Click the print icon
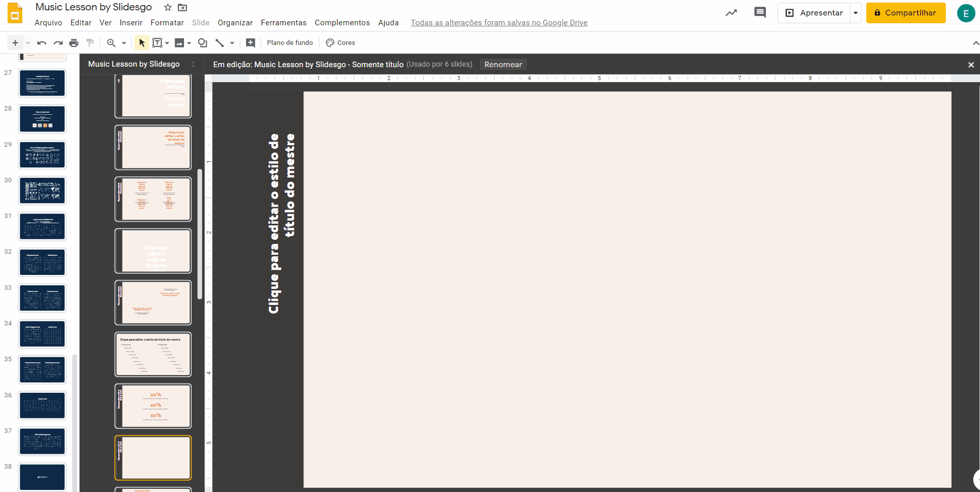980x492 pixels. point(74,43)
